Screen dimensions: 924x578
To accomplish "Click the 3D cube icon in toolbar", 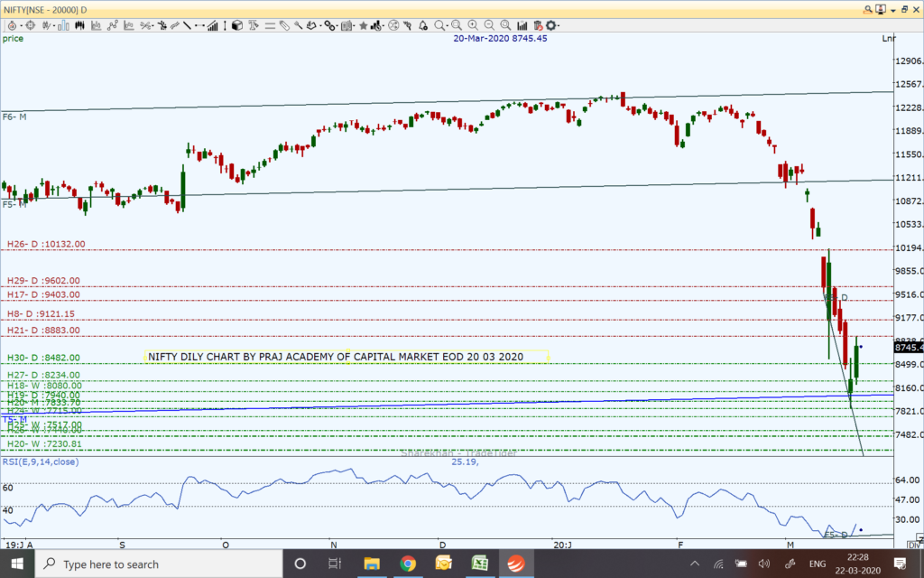I will pos(237,25).
